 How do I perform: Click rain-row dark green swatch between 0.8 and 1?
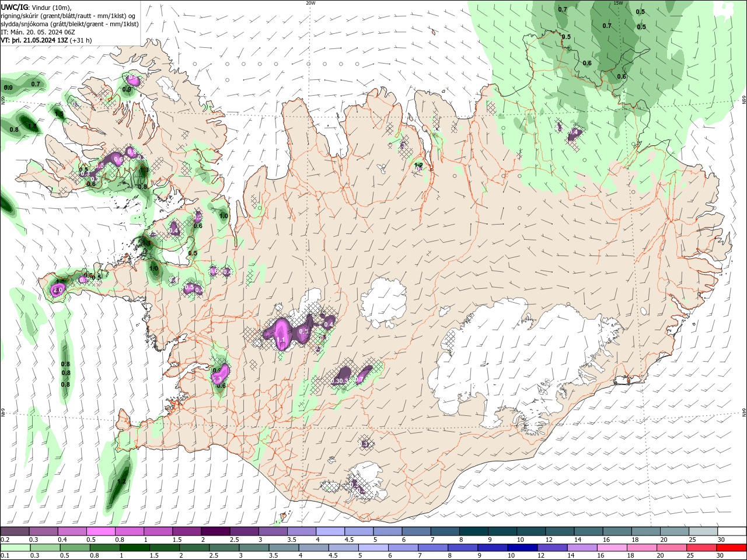click(104, 548)
